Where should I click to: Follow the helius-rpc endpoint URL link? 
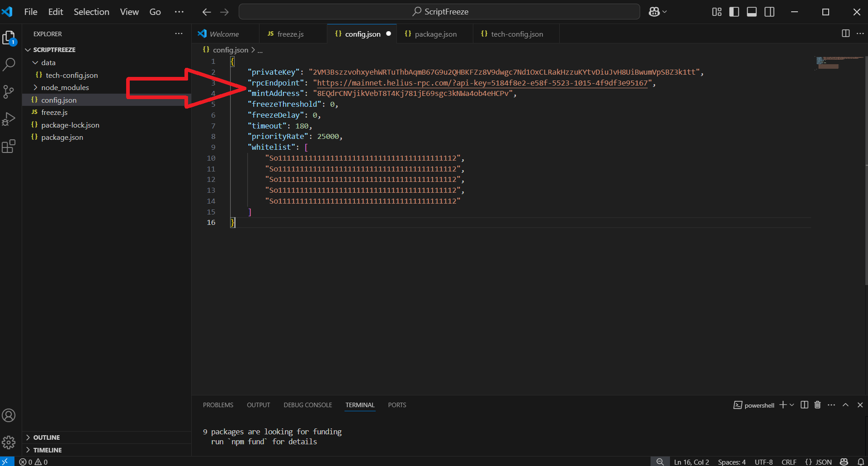pyautogui.click(x=482, y=83)
